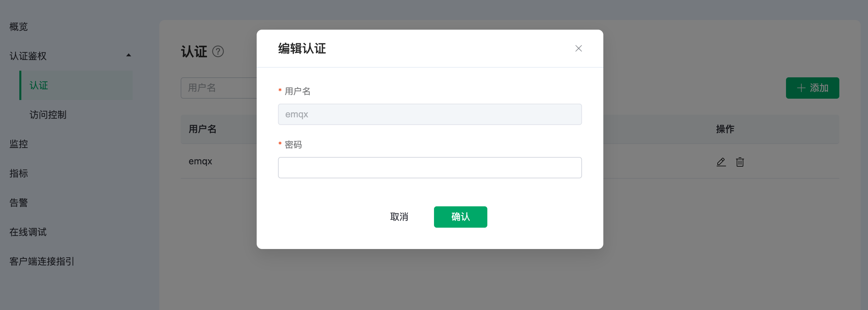
Task: Select 认证 sidebar submenu item
Action: (x=39, y=85)
